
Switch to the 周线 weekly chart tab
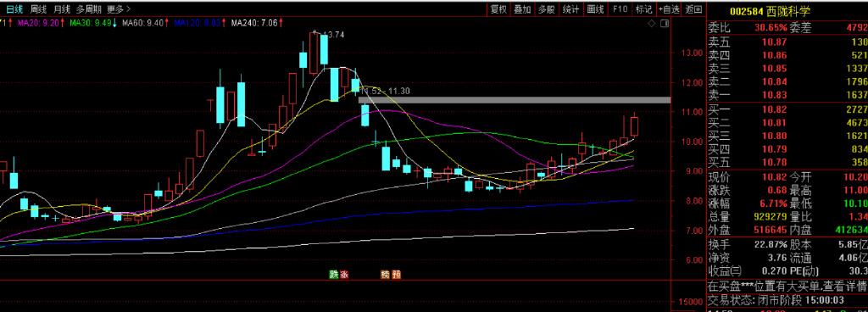(38, 8)
